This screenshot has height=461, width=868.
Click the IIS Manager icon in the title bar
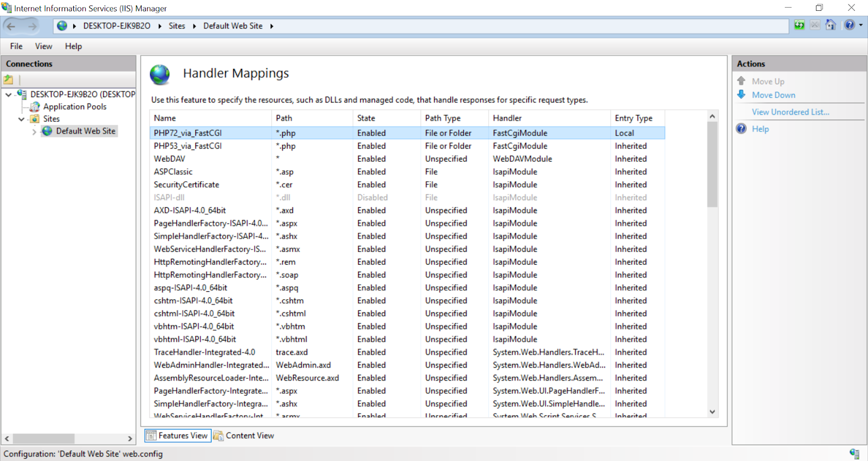tap(7, 8)
